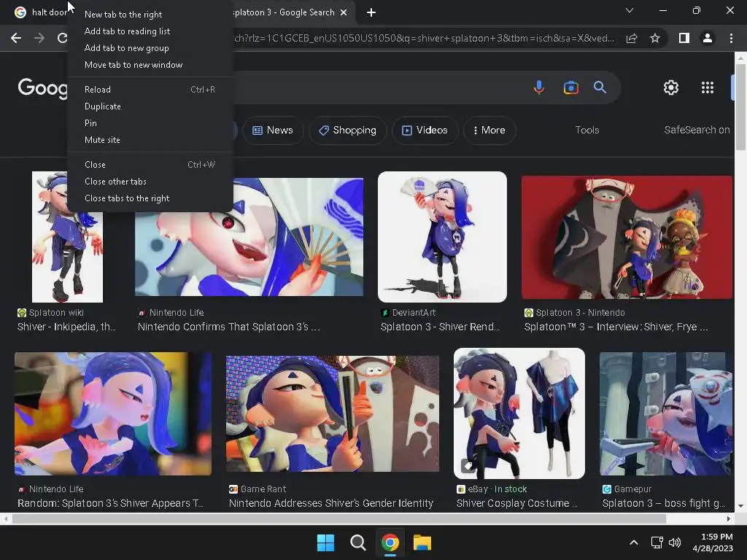Image resolution: width=747 pixels, height=560 pixels.
Task: Select Pin in the context menu
Action: (x=150, y=122)
